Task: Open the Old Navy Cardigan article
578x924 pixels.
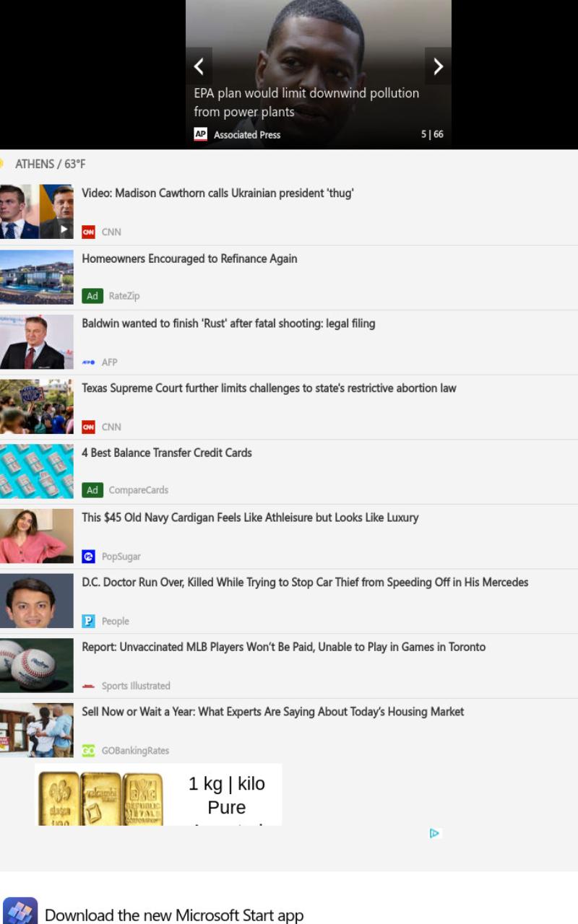Action: (250, 518)
